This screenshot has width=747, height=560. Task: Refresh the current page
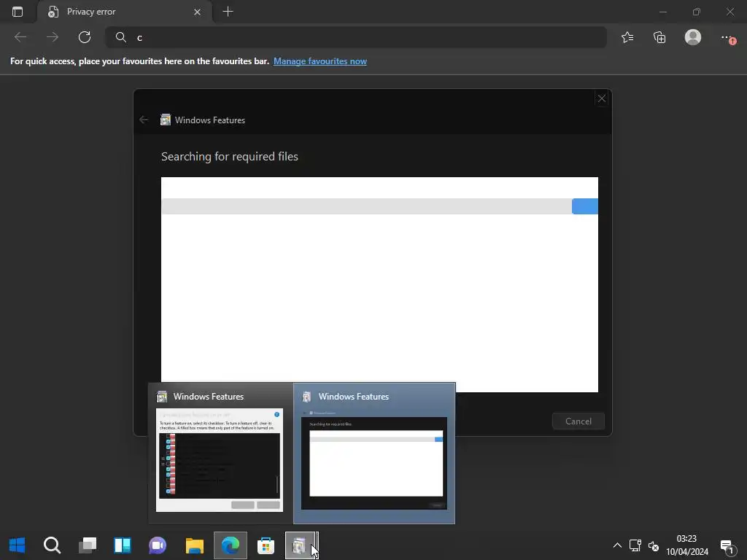pyautogui.click(x=85, y=37)
